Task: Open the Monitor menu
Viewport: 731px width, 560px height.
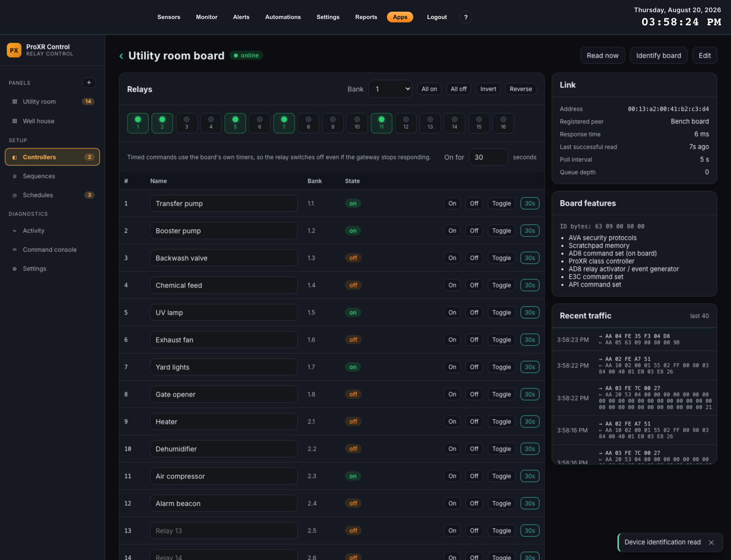Action: (x=207, y=17)
